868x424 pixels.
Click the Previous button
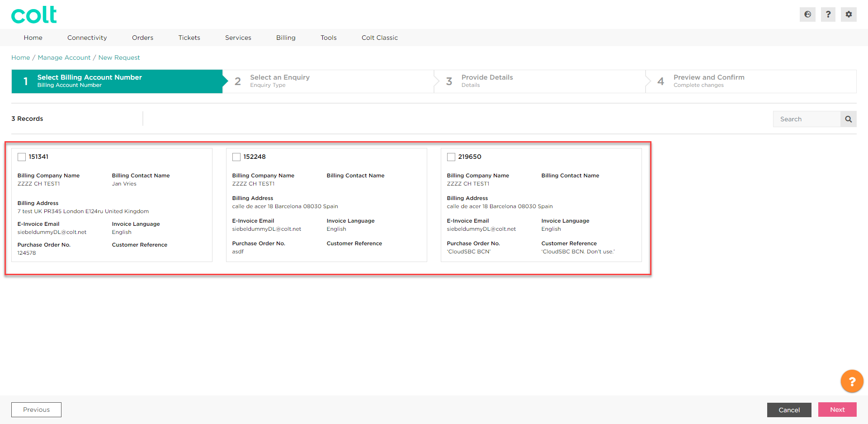click(x=36, y=410)
